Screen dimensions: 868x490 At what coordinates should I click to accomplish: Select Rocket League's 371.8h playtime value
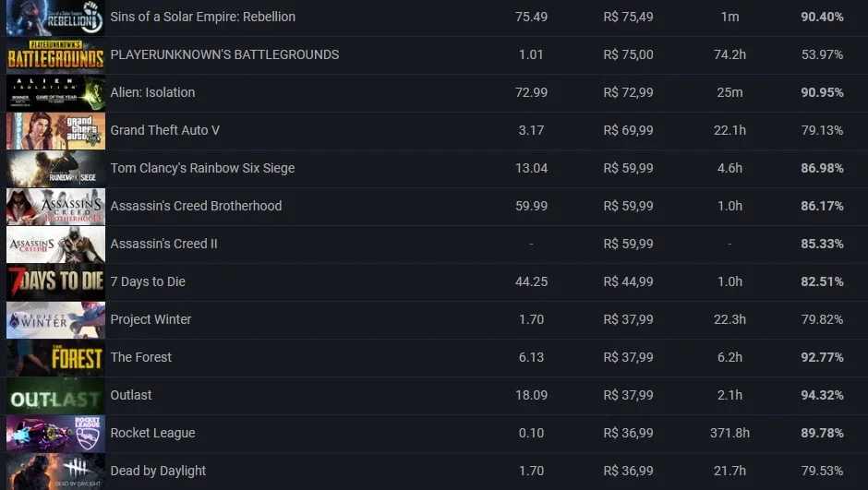[x=729, y=433]
